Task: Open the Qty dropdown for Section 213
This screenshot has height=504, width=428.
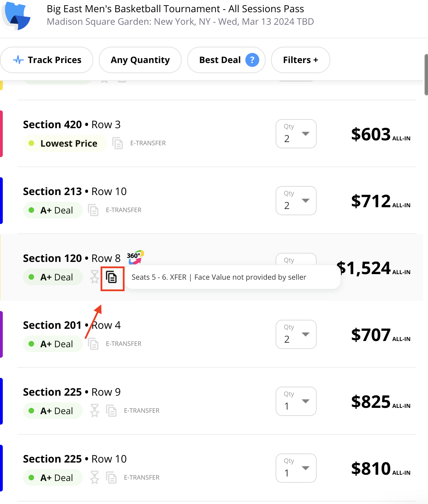Action: 296,201
